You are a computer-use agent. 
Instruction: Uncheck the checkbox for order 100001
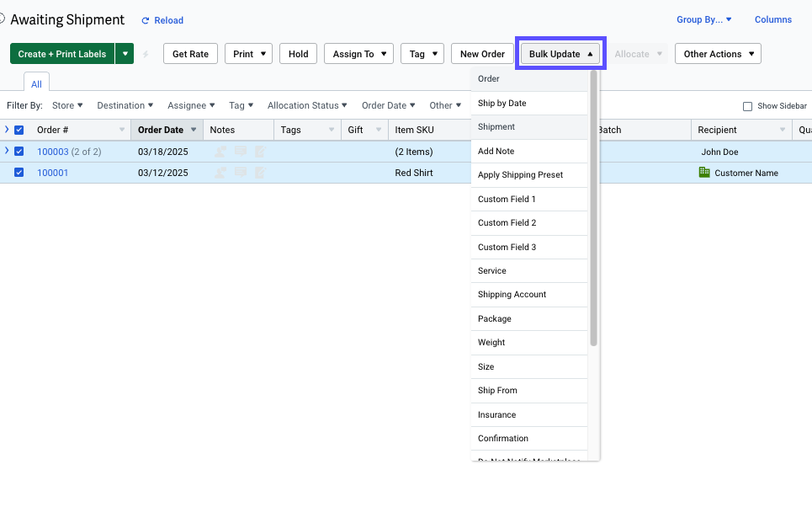tap(19, 173)
